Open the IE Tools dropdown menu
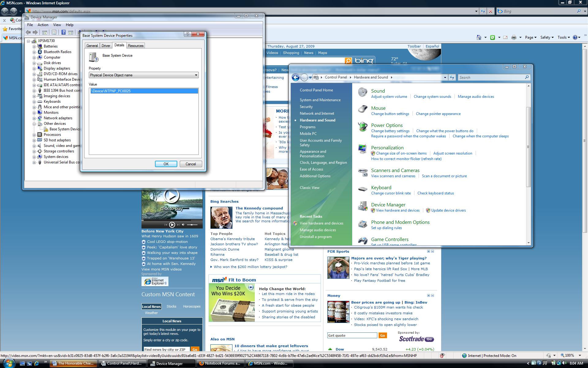The width and height of the screenshot is (588, 368). point(563,37)
